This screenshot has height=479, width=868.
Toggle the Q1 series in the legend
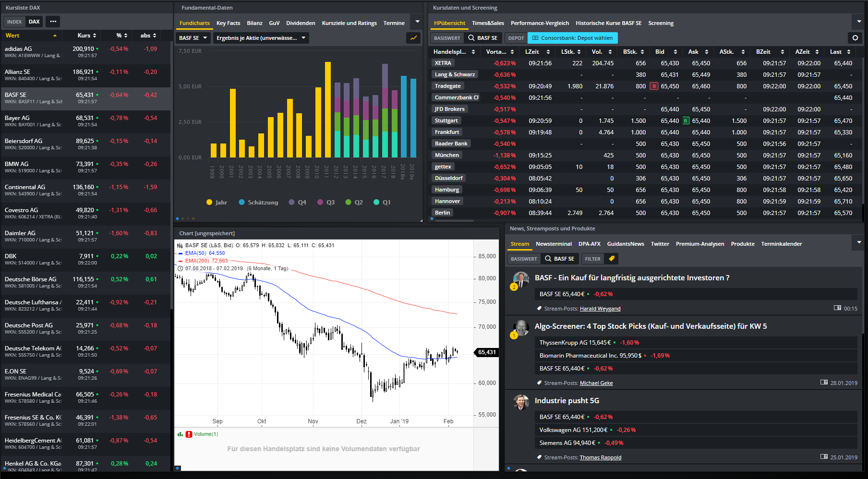(x=382, y=203)
